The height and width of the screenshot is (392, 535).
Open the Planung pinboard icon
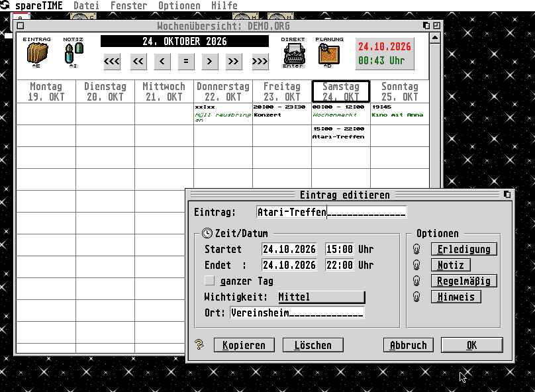point(329,54)
